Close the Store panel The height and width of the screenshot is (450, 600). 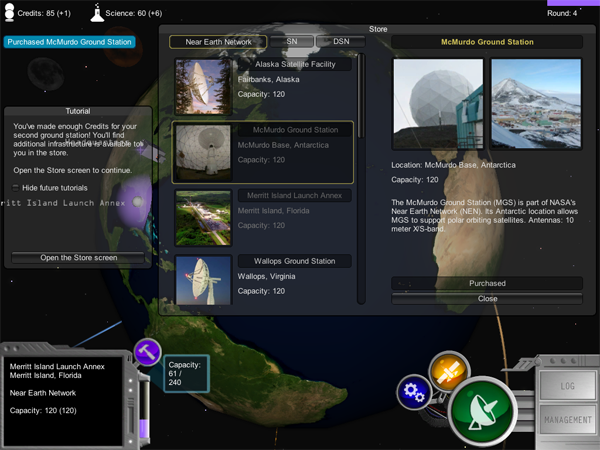coord(487,298)
